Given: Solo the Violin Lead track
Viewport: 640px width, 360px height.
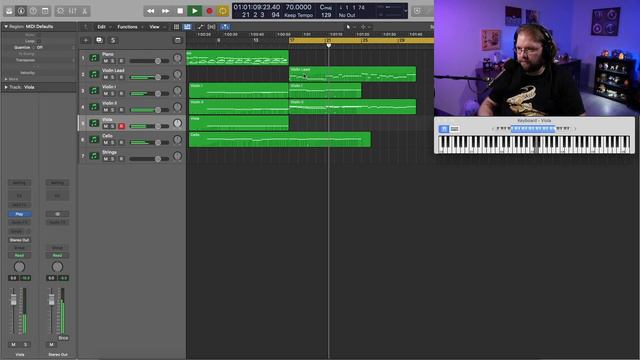Looking at the screenshot, I should pyautogui.click(x=113, y=77).
